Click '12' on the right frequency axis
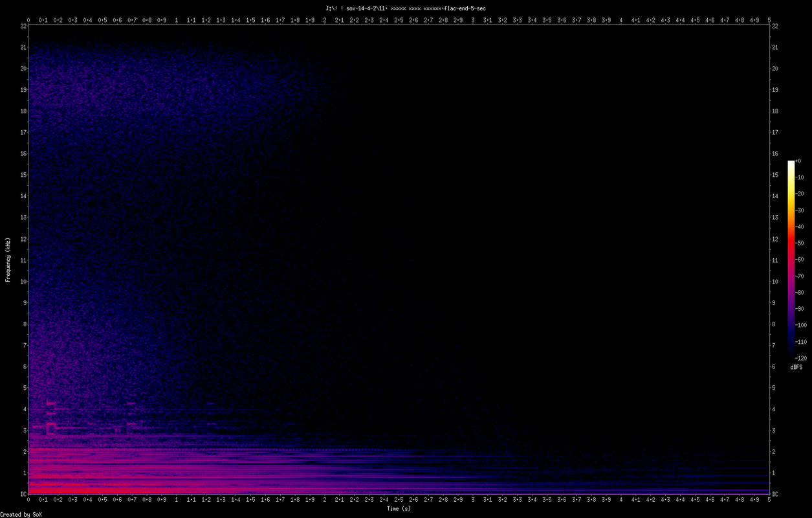812x518 pixels. click(775, 239)
